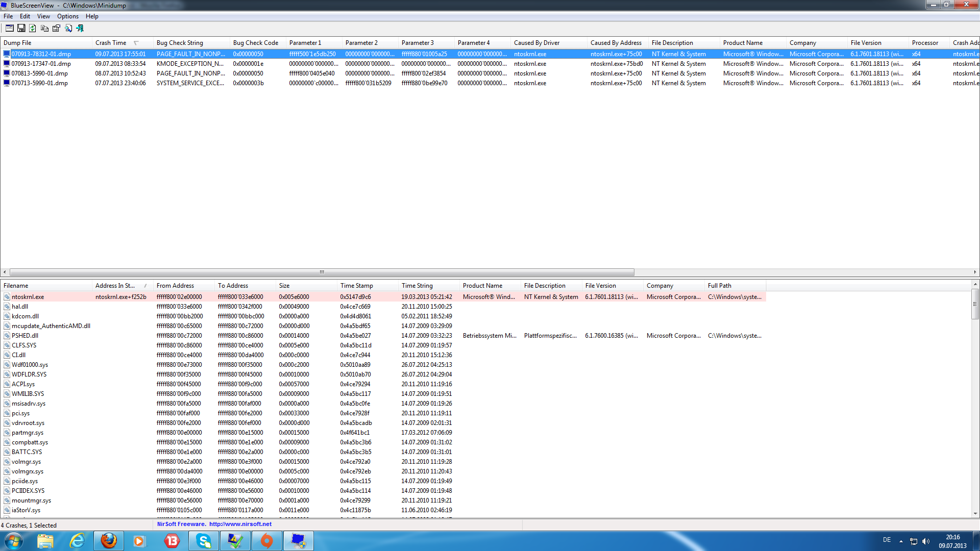Click the volume speaker tray icon
The image size is (980, 551).
click(x=926, y=541)
